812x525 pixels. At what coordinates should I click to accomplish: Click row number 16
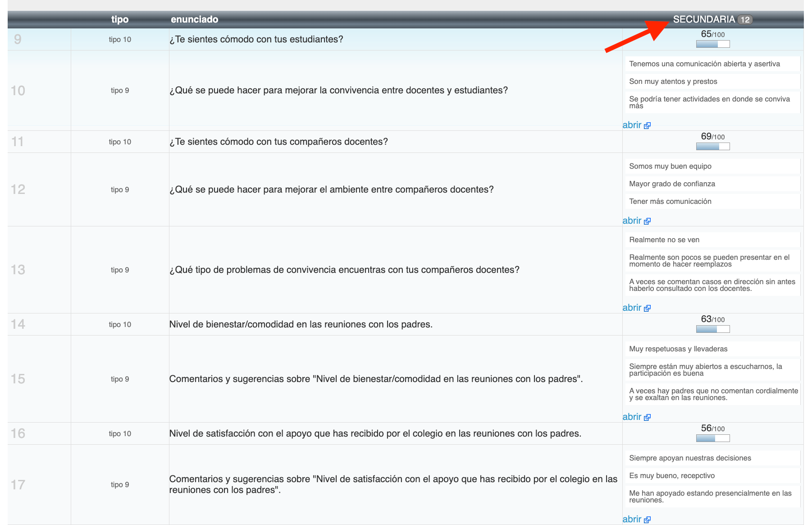(x=18, y=433)
